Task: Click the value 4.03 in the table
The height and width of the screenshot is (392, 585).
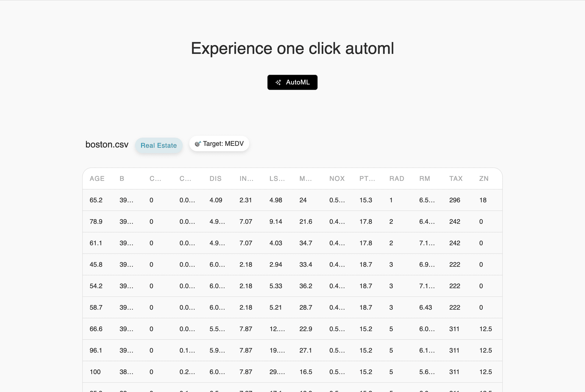Action: tap(276, 243)
